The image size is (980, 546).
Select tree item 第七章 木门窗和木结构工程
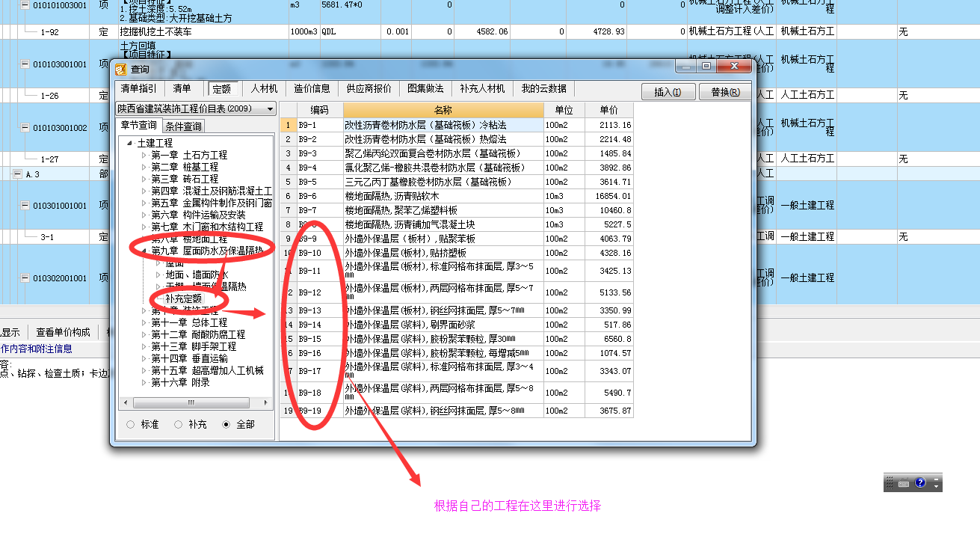(x=207, y=227)
